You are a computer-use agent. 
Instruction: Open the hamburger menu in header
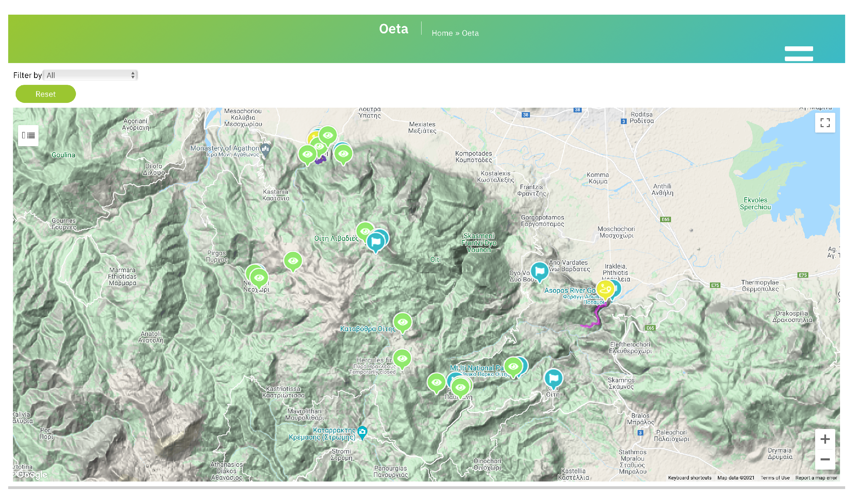(798, 54)
